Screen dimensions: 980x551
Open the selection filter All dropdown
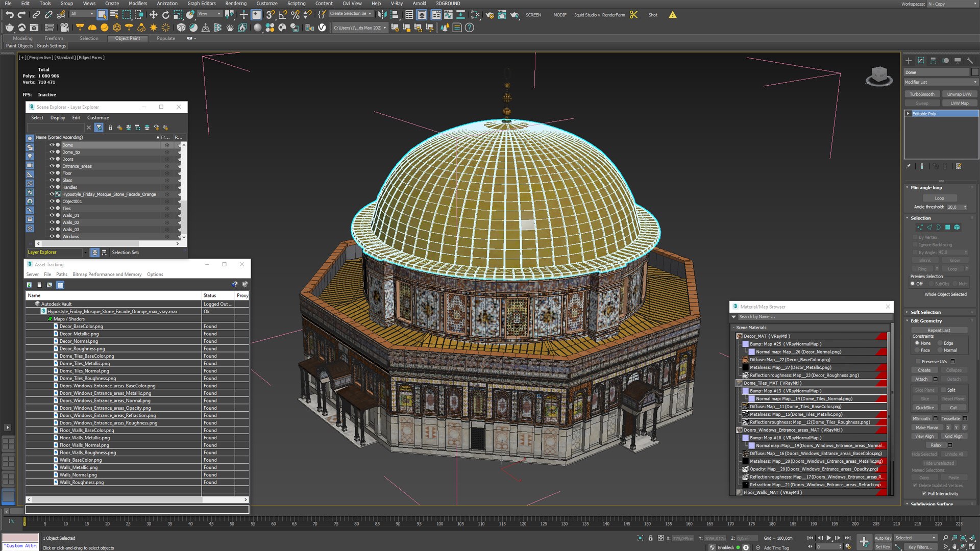pyautogui.click(x=82, y=14)
